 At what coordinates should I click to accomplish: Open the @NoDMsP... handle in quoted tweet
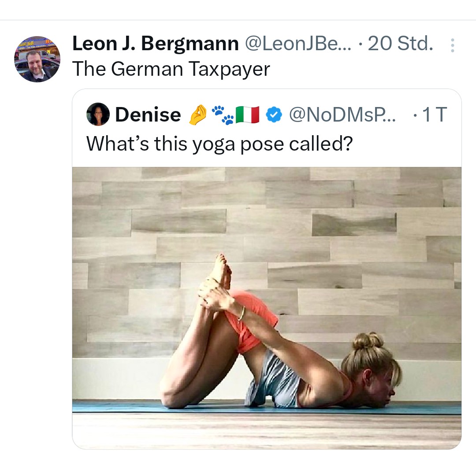point(342,115)
